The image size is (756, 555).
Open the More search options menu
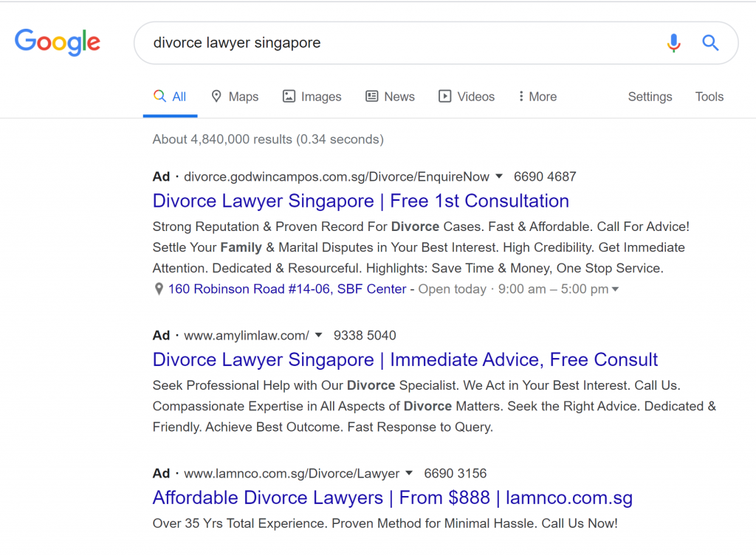click(x=537, y=97)
